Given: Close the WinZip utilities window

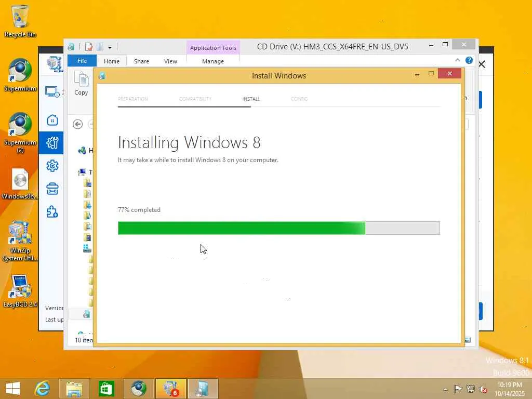Looking at the screenshot, I should pos(482,64).
